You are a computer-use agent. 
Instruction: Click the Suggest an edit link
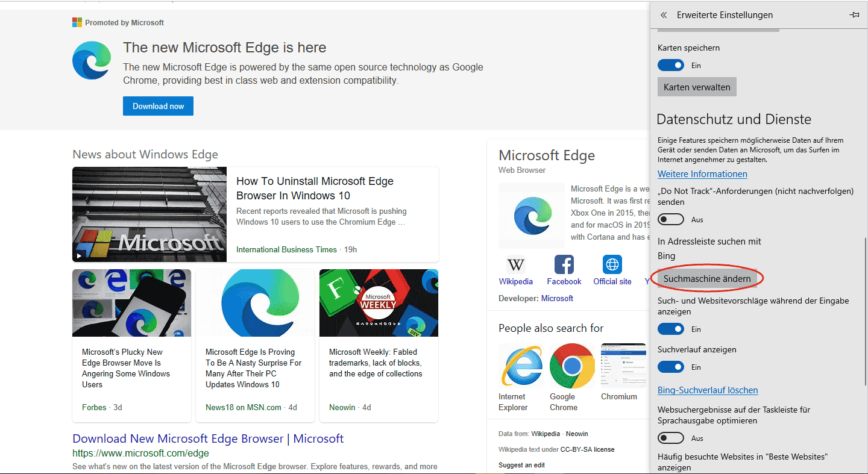tap(521, 465)
